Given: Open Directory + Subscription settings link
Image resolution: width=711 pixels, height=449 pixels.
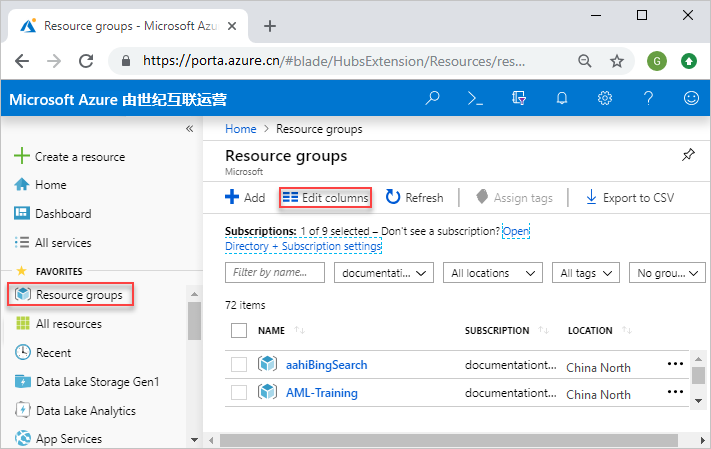Looking at the screenshot, I should (x=303, y=246).
